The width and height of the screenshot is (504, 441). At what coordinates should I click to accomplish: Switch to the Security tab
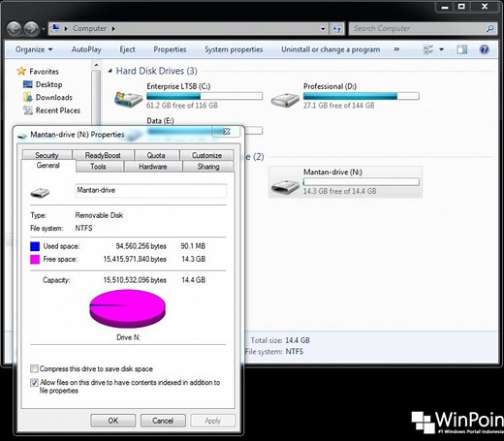[x=47, y=155]
